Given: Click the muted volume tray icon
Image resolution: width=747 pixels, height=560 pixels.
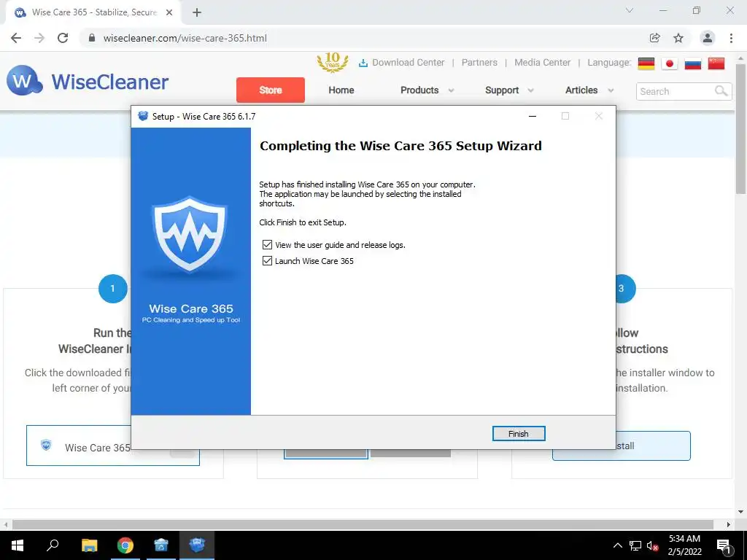Looking at the screenshot, I should pos(653,545).
